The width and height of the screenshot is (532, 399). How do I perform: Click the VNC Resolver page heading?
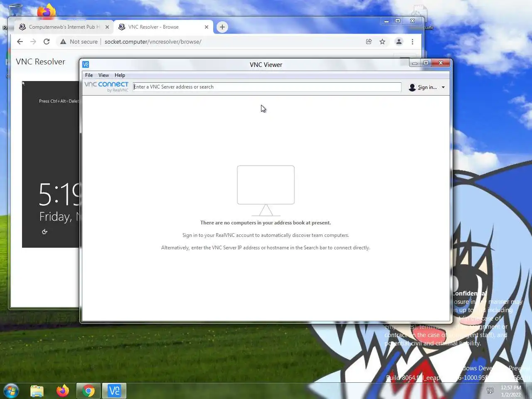click(40, 62)
